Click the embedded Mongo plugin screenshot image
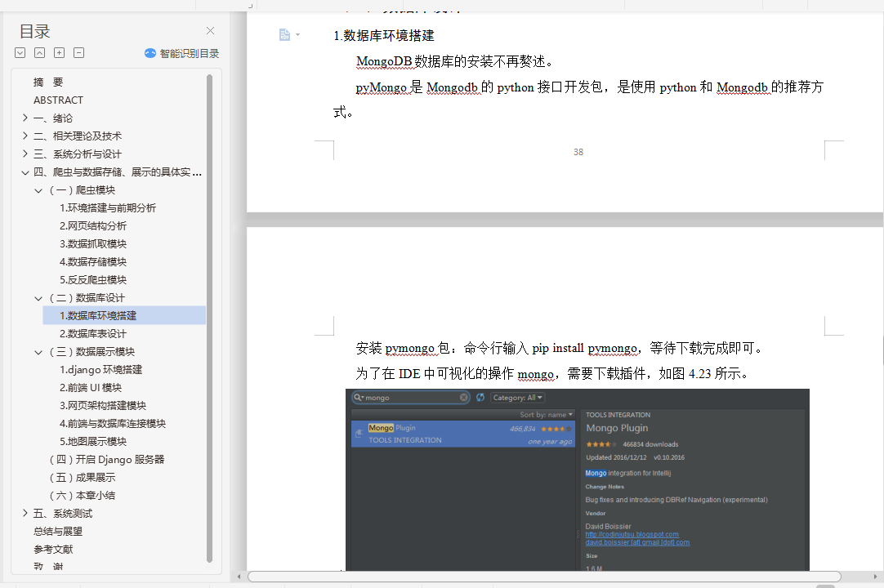 (x=578, y=479)
